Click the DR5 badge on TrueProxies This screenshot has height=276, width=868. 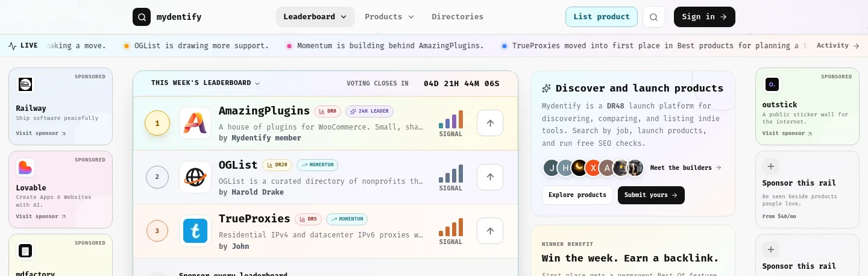tap(308, 219)
